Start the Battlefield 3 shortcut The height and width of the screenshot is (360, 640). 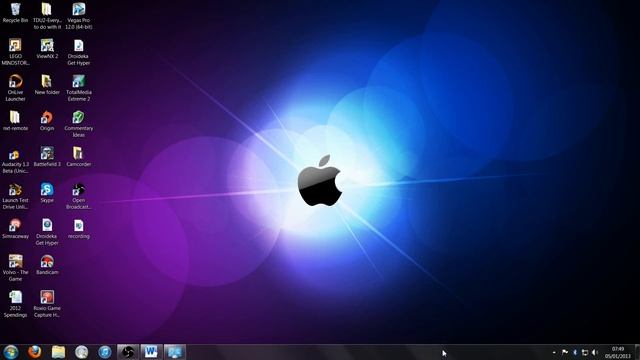47,157
